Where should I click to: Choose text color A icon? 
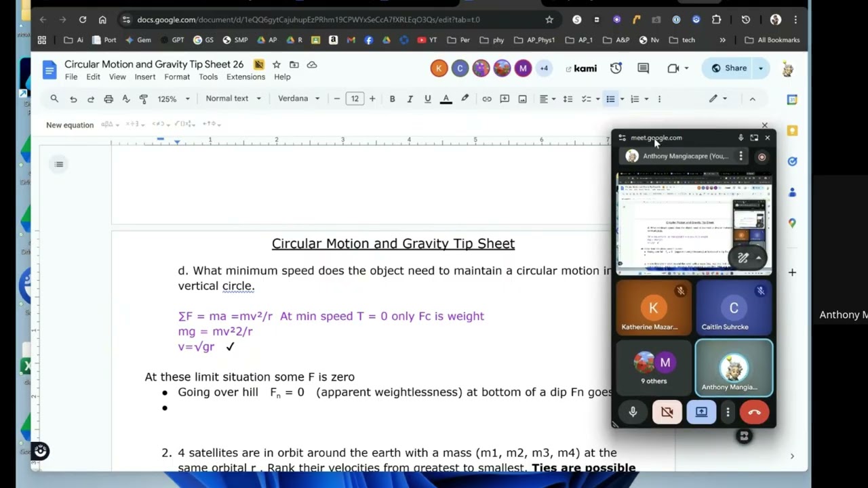(x=446, y=99)
